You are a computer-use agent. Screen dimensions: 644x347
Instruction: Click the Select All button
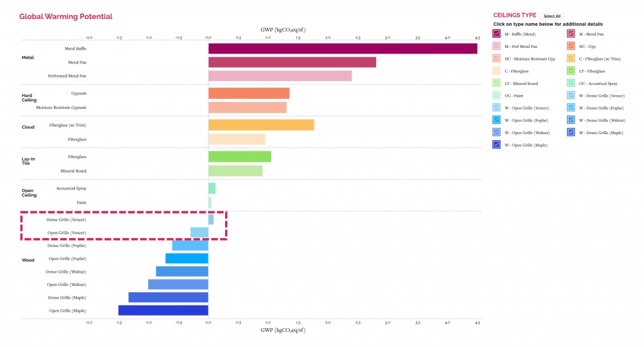coord(552,16)
